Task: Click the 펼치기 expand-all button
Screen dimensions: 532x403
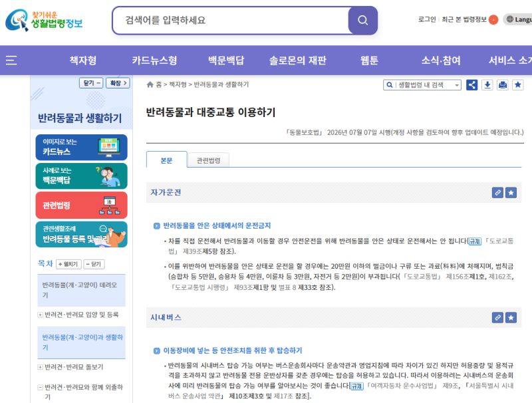Action: [68, 264]
